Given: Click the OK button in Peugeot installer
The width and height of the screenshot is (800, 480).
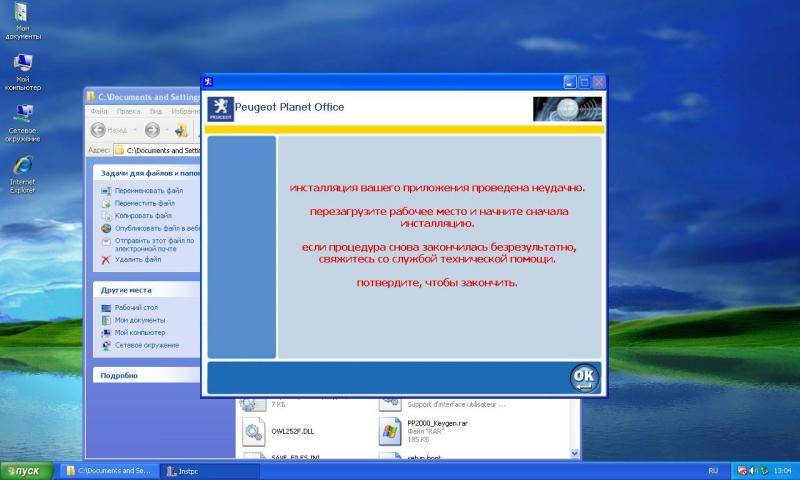Looking at the screenshot, I should coord(584,377).
